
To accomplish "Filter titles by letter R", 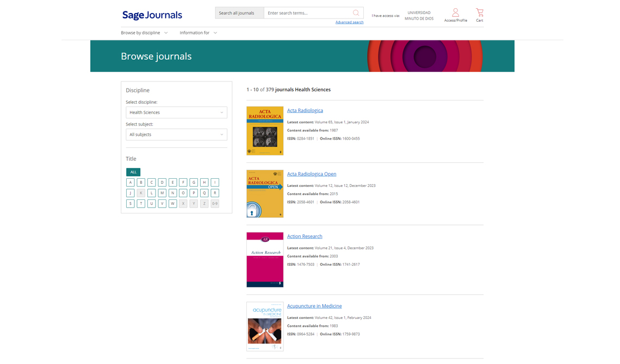I will [x=215, y=193].
